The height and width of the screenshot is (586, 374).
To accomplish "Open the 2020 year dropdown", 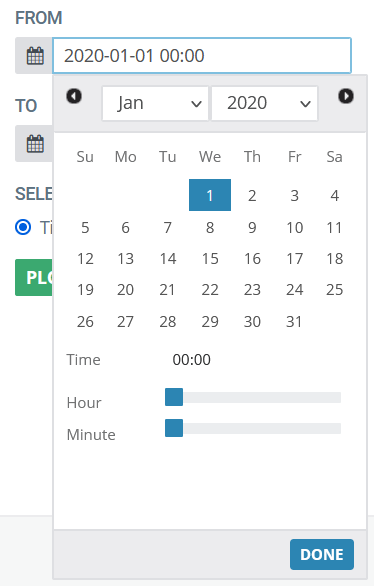I will [265, 103].
